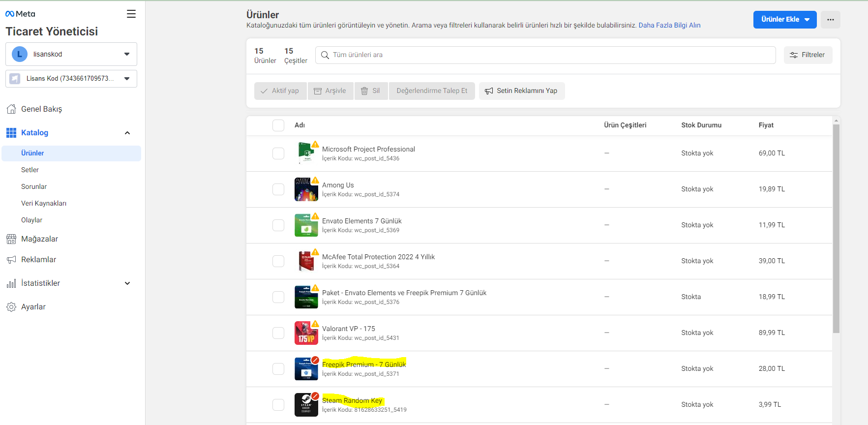Click the search magnifier icon

(x=325, y=55)
